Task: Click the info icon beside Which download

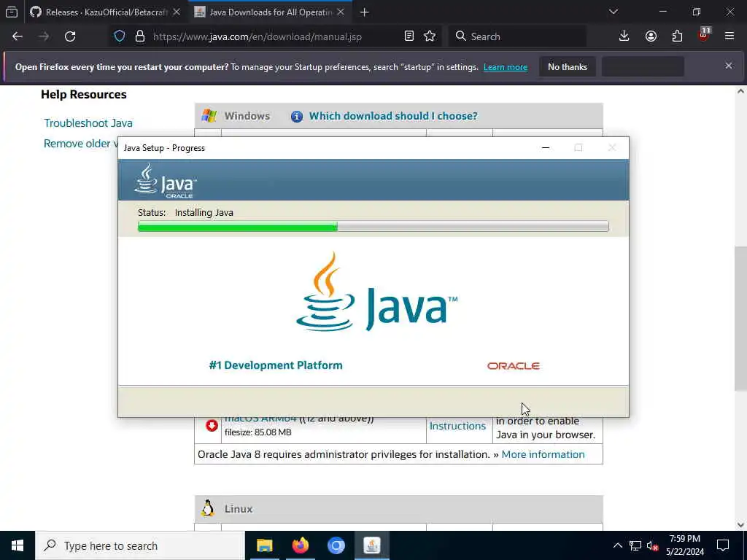Action: point(296,116)
